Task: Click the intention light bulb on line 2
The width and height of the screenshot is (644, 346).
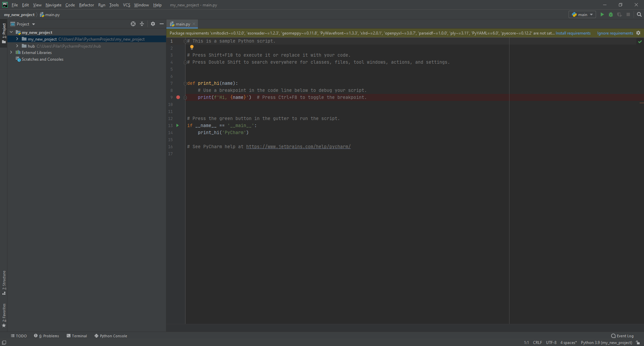Action: 192,47
